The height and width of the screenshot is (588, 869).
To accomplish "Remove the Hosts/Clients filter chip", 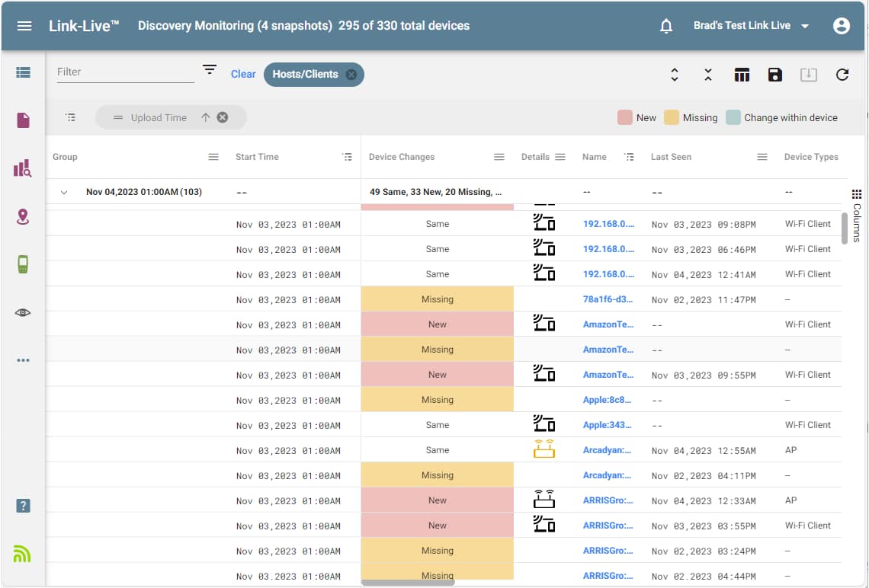I will tap(351, 75).
